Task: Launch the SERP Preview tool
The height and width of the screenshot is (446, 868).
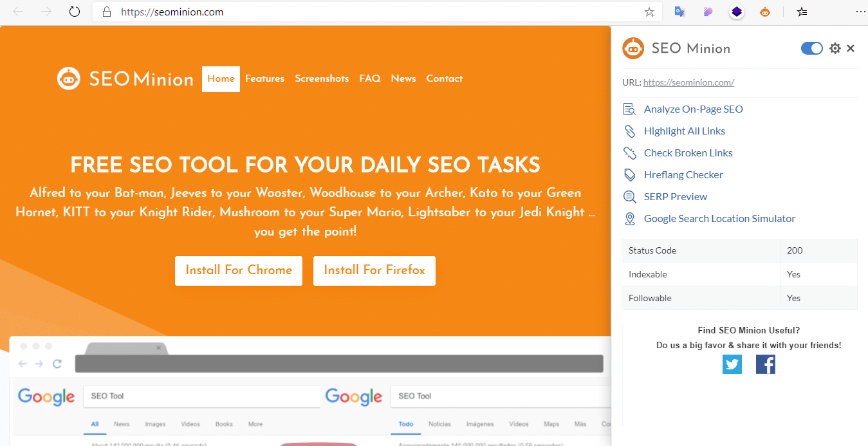Action: coord(676,196)
